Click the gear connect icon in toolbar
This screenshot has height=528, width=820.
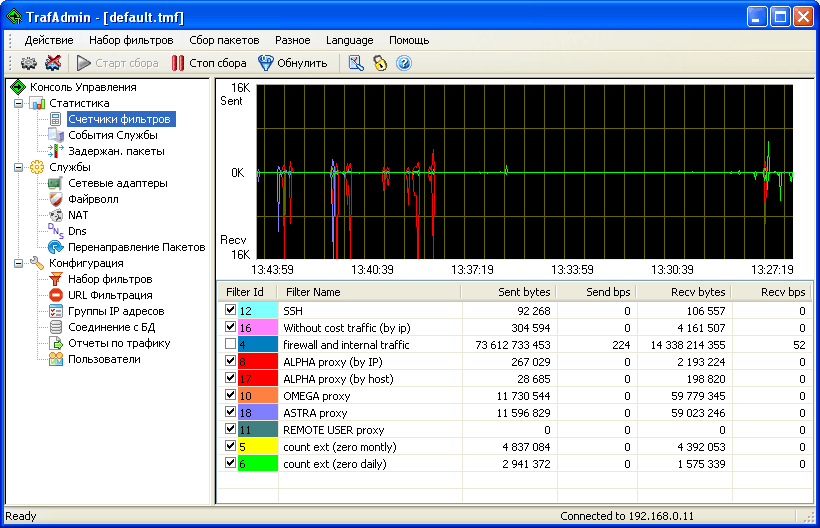[29, 63]
